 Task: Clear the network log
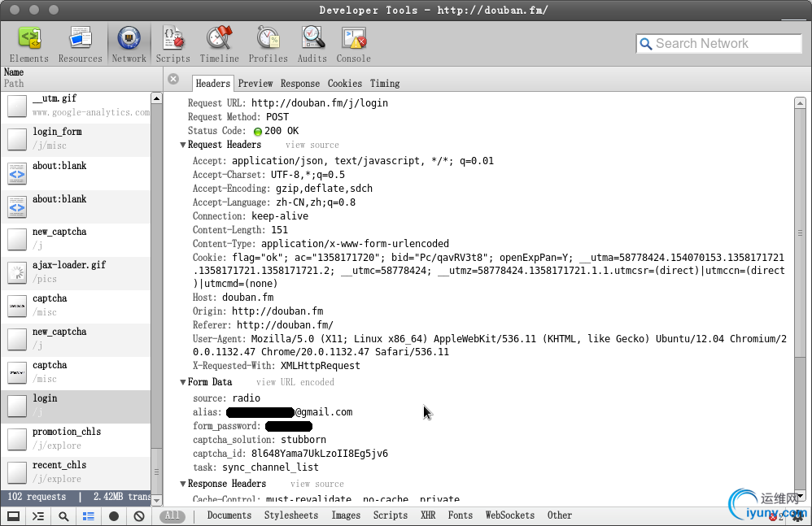tap(139, 515)
